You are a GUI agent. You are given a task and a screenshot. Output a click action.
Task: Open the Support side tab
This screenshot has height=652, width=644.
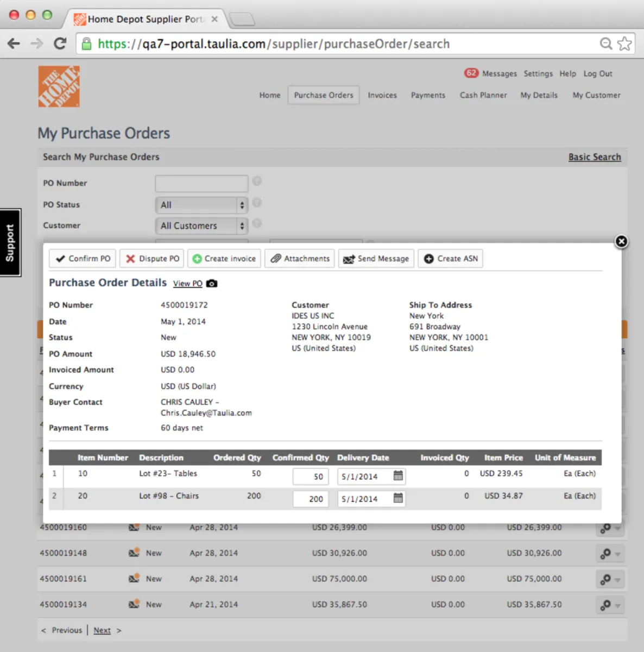pyautogui.click(x=10, y=243)
